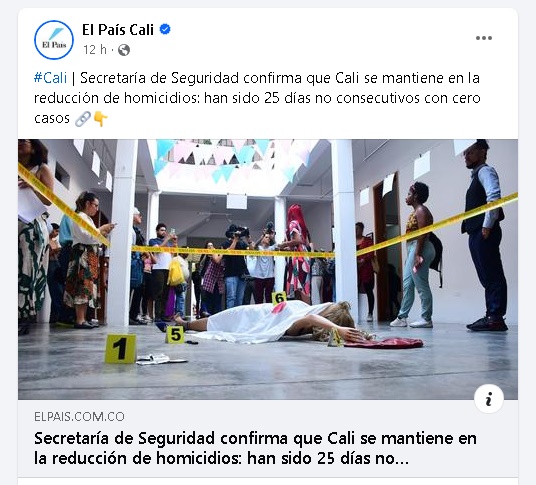
Task: Open the El País Cali page name
Action: point(118,30)
